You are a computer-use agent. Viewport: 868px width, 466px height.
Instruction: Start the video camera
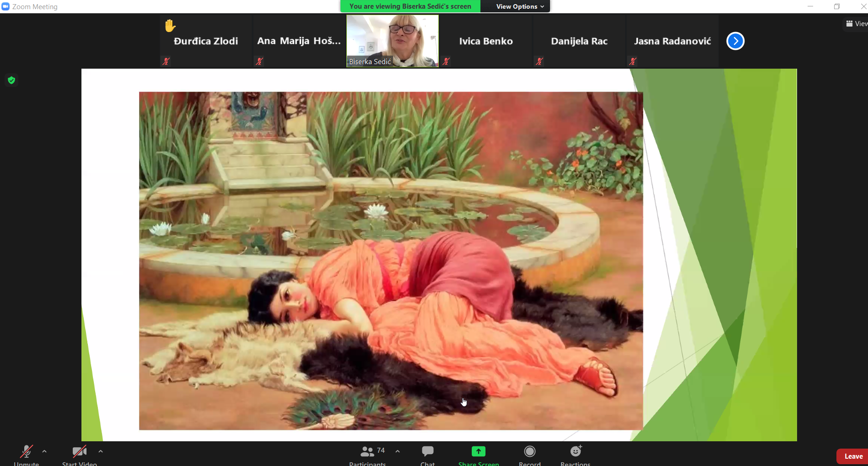pos(80,455)
